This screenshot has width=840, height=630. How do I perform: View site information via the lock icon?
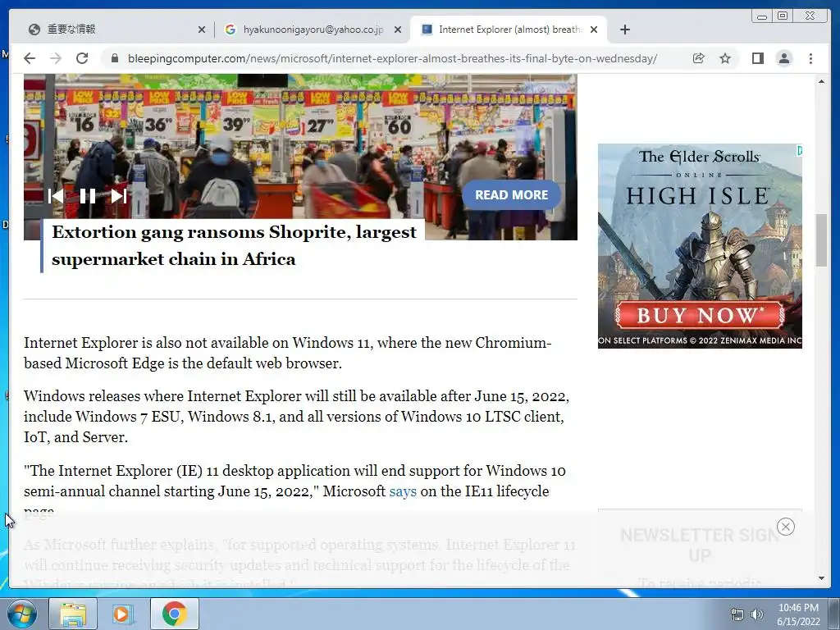[x=114, y=58]
